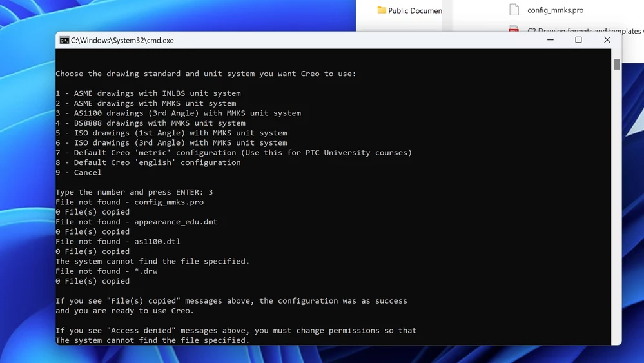Click 'File not found - *.drw' line
Screen dimensions: 644x363
click(107, 271)
